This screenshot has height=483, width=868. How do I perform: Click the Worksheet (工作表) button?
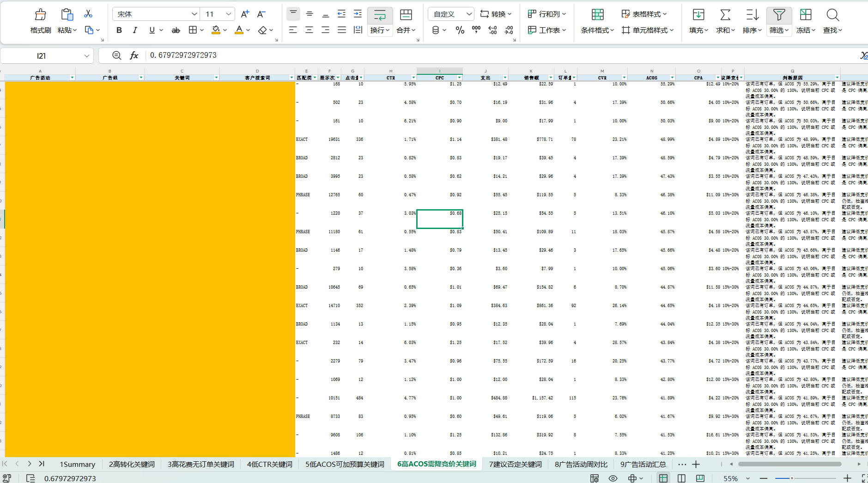click(547, 30)
